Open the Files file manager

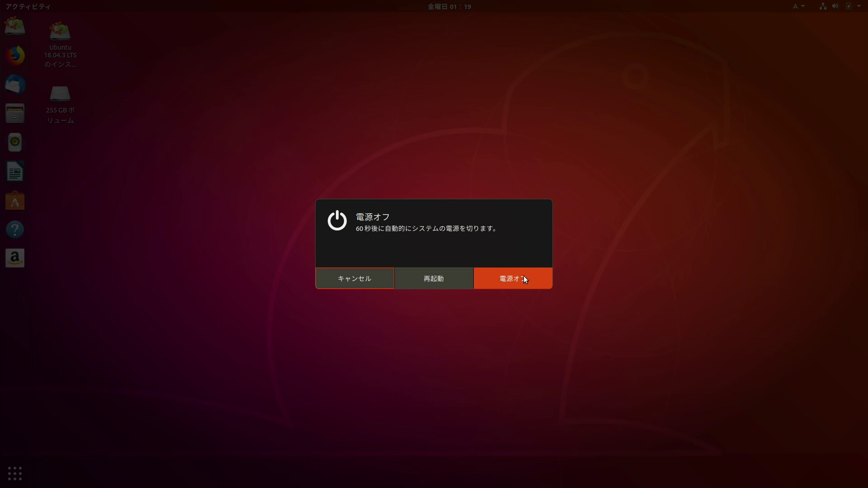(15, 113)
